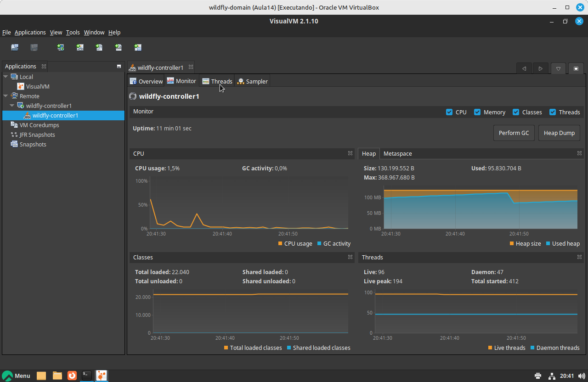Collapse the Remote node in Applications tree

pos(6,96)
